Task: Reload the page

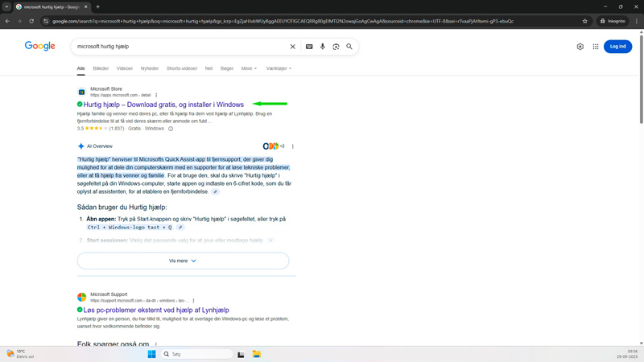Action: [31, 21]
